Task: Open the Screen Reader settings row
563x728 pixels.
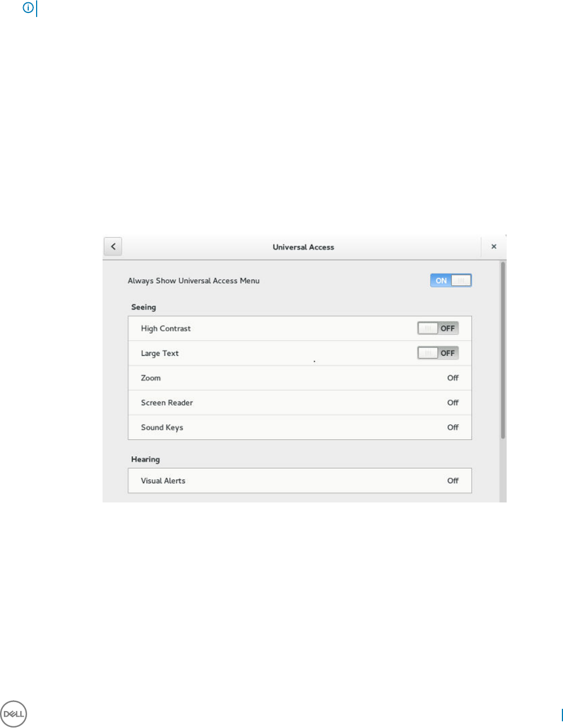Action: tap(300, 403)
